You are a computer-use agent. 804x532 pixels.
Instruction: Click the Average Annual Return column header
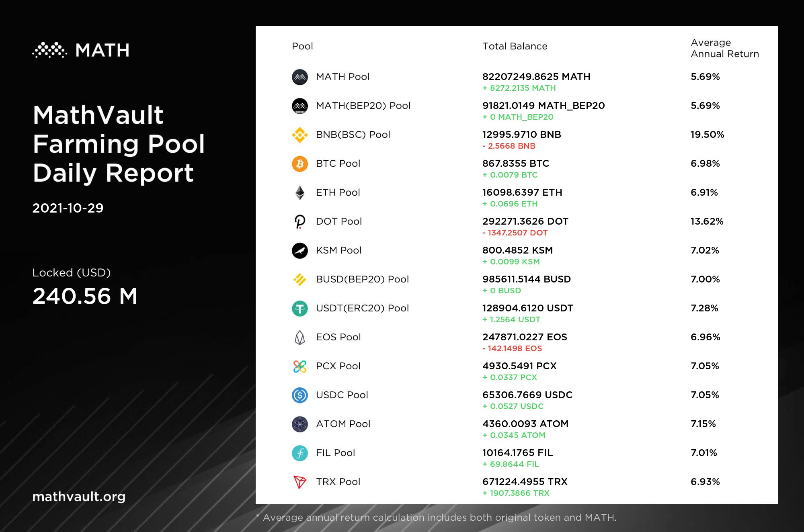click(724, 48)
